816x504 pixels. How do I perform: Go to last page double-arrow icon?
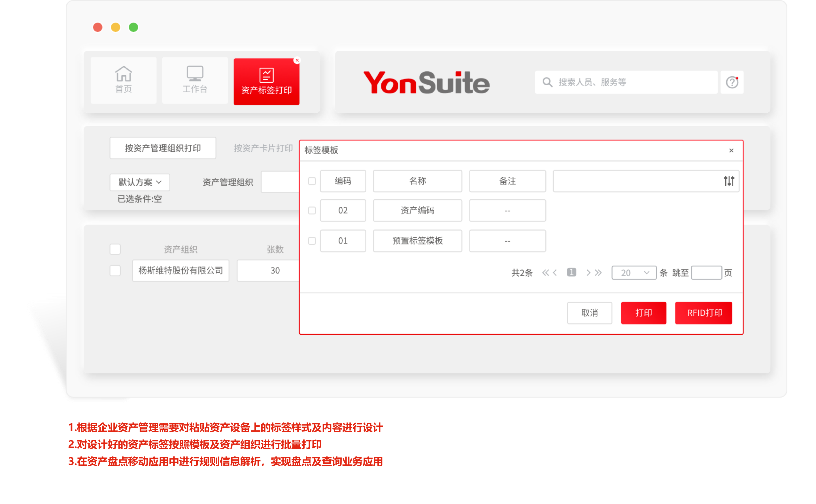click(x=599, y=273)
